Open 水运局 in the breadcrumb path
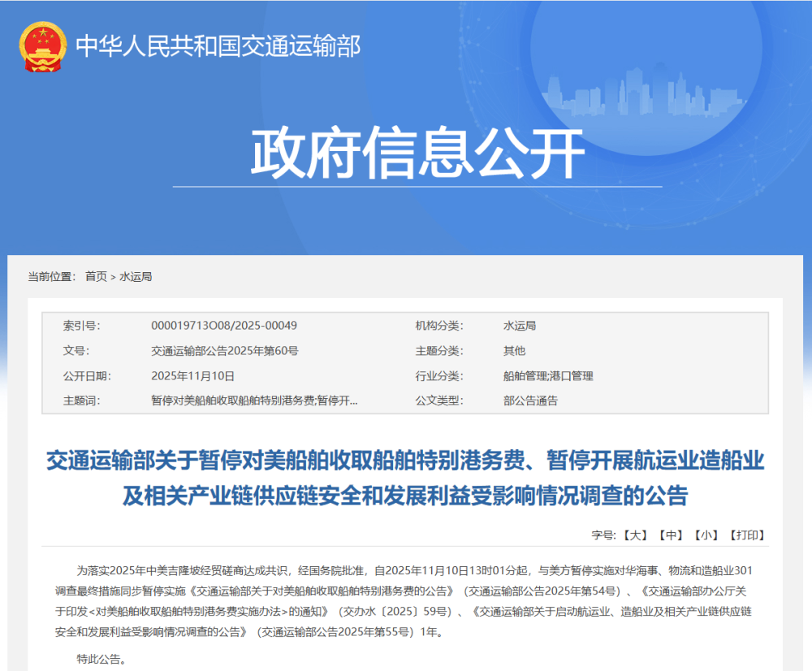Screen dimensions: 812x671 click(136, 277)
